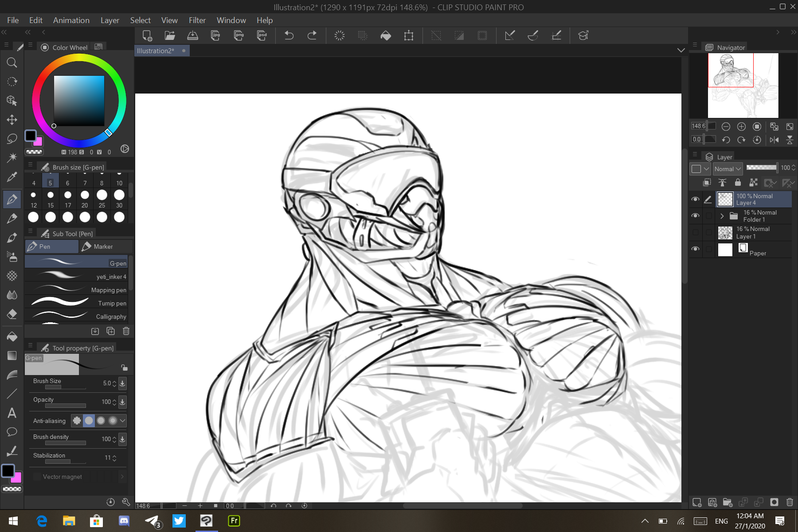The width and height of the screenshot is (798, 532).
Task: Click the Redo arrow in toolbar
Action: click(x=312, y=35)
